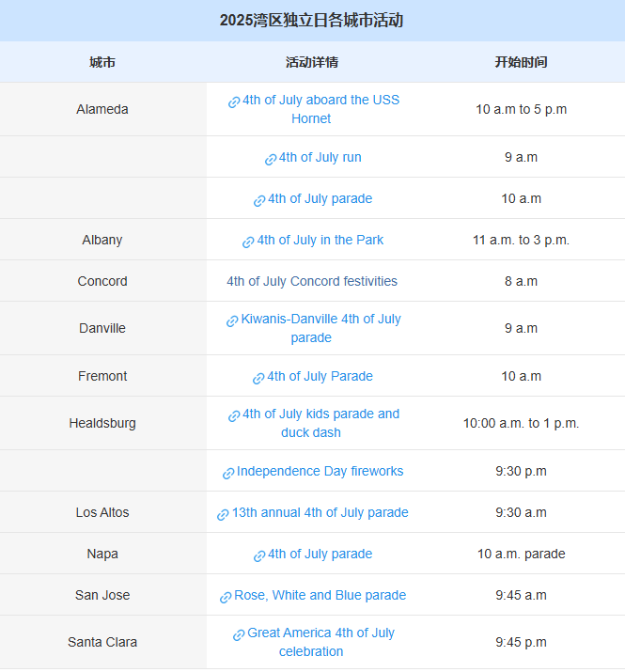The width and height of the screenshot is (625, 672).
Task: Open 4th of July aboard the USS Hornet link
Action: (x=320, y=109)
